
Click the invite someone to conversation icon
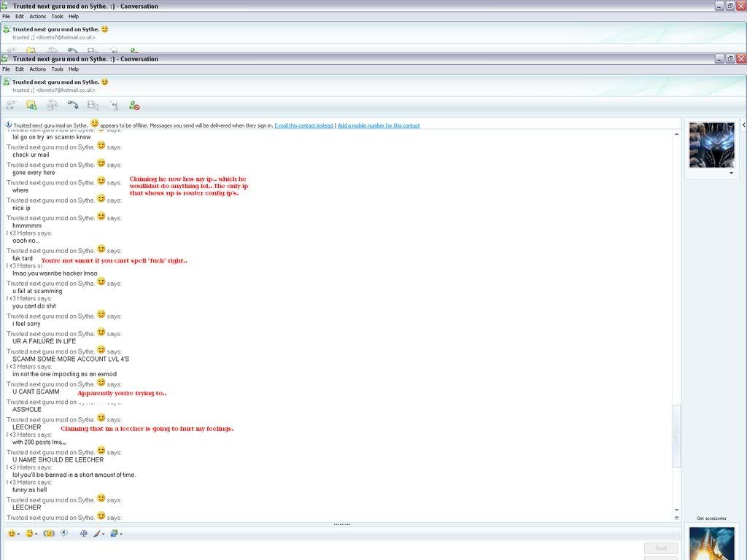(x=10, y=105)
